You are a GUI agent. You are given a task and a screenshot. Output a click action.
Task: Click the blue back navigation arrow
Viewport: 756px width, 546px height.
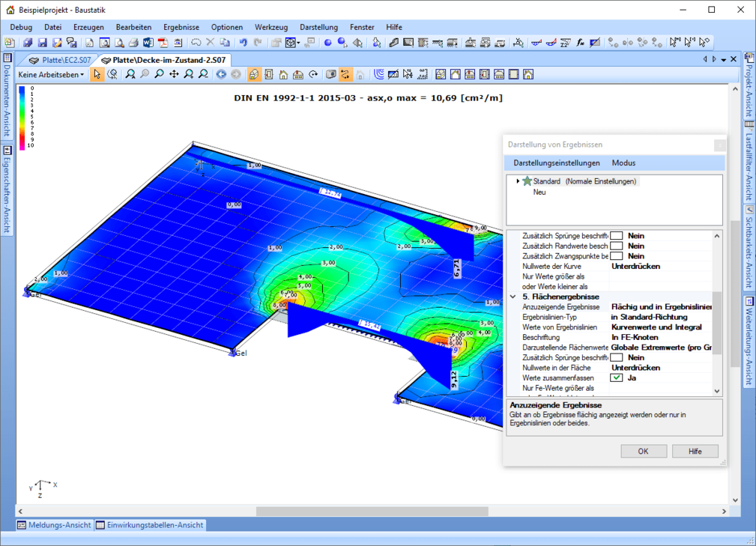[221, 74]
